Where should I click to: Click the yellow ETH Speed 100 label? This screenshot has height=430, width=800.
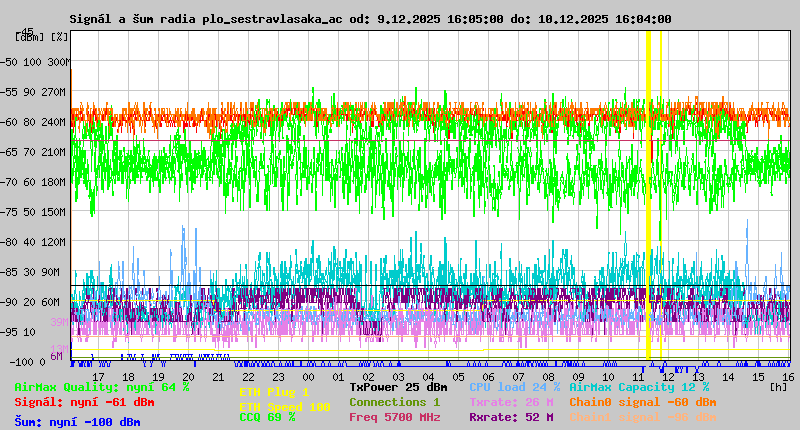(x=285, y=407)
